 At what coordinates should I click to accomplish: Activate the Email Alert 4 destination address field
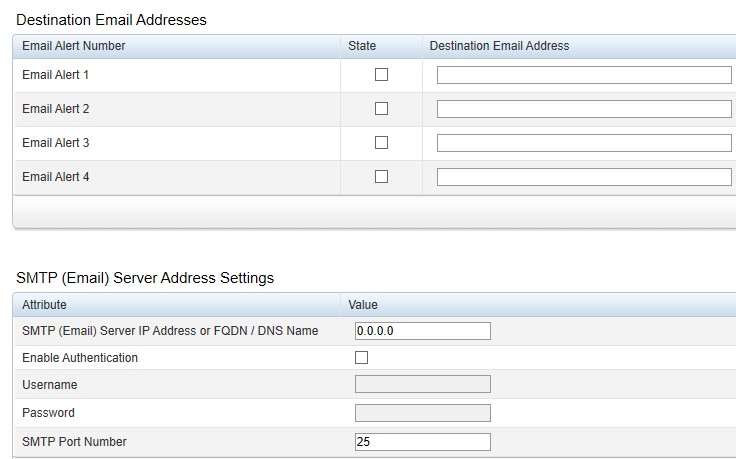point(584,177)
